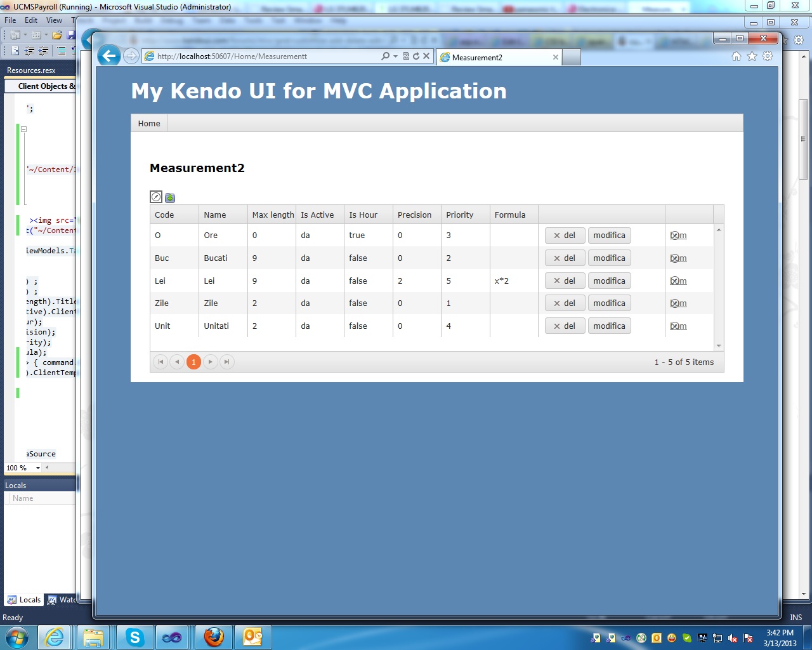This screenshot has height=650, width=812.
Task: Click the icon link in the Unitati row
Action: [x=678, y=326]
